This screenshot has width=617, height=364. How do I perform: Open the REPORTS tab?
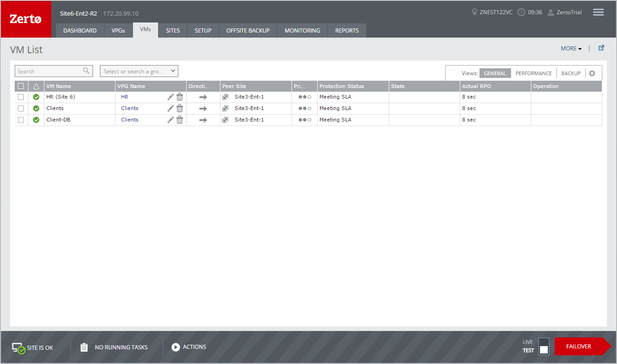point(347,31)
